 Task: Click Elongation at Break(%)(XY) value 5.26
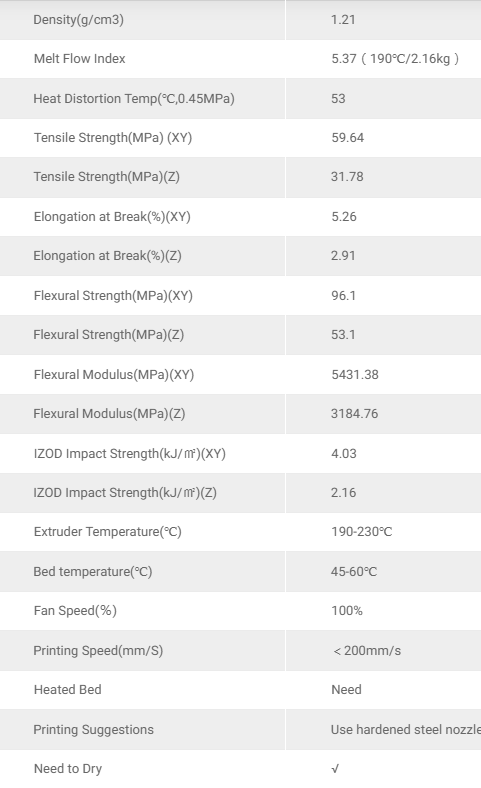click(344, 217)
